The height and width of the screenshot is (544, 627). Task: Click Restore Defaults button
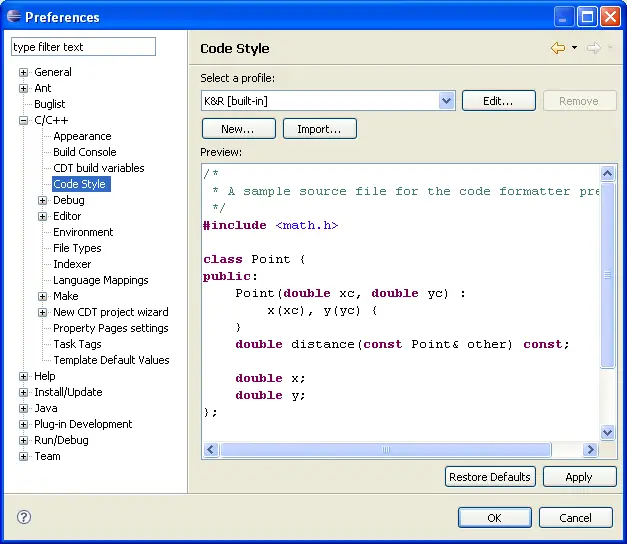[490, 477]
